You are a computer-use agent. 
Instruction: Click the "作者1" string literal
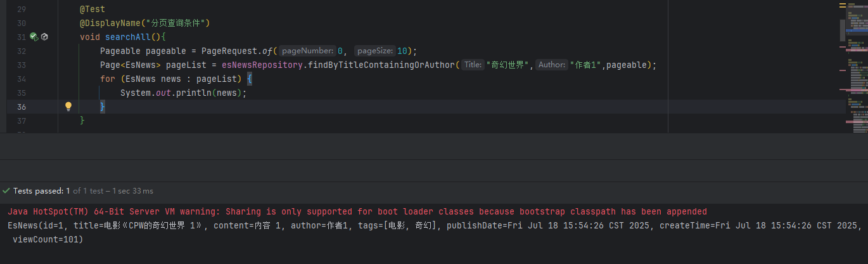click(x=585, y=65)
